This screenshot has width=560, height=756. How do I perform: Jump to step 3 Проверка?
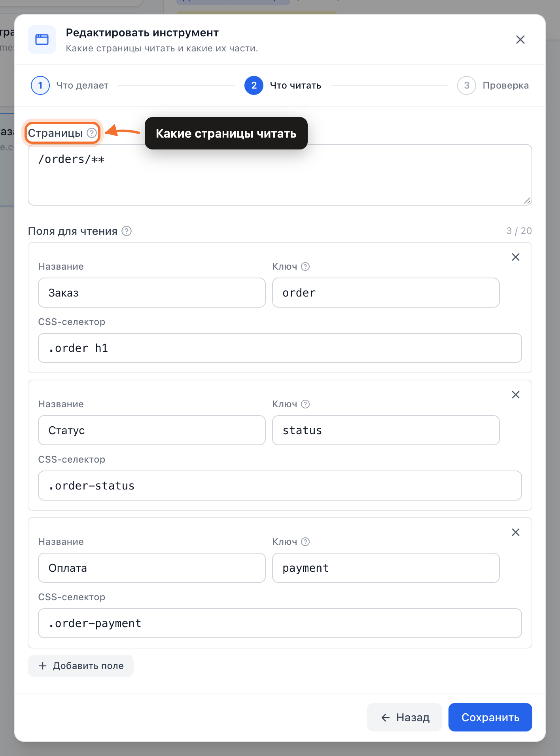[x=493, y=85]
